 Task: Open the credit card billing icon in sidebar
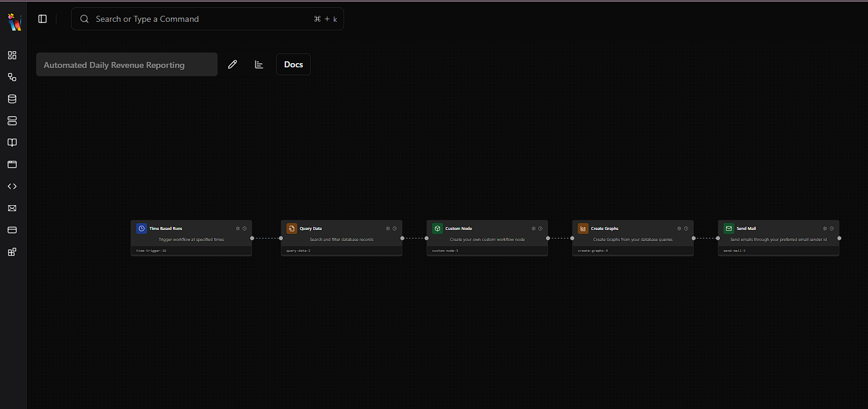click(12, 230)
